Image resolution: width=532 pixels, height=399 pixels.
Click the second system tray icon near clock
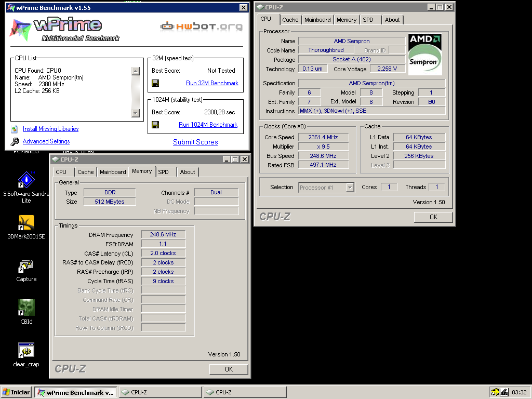(504, 392)
